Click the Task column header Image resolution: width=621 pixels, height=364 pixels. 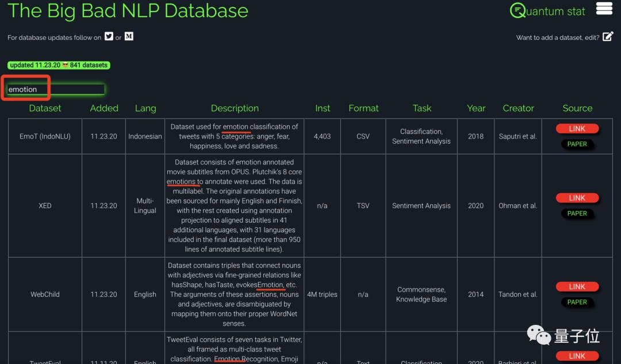click(x=421, y=108)
